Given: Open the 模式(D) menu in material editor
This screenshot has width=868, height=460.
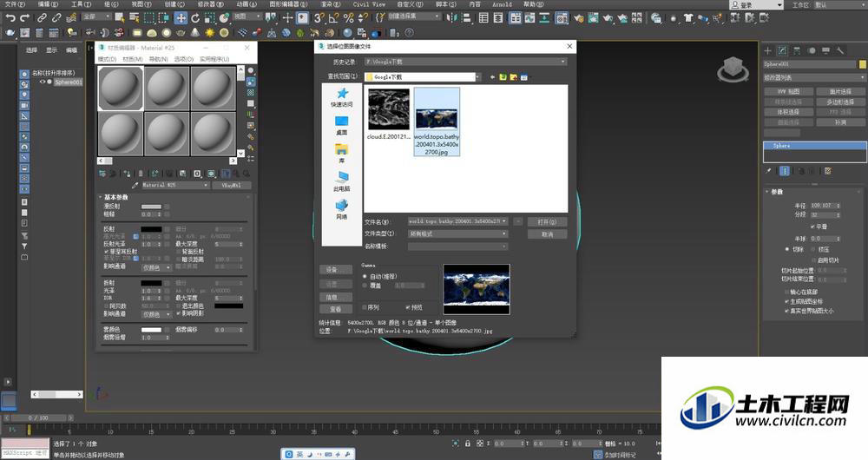Looking at the screenshot, I should [107, 59].
